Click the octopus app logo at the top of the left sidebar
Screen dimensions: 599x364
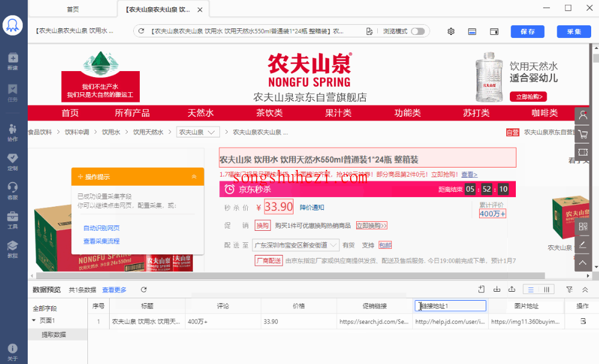click(x=13, y=25)
